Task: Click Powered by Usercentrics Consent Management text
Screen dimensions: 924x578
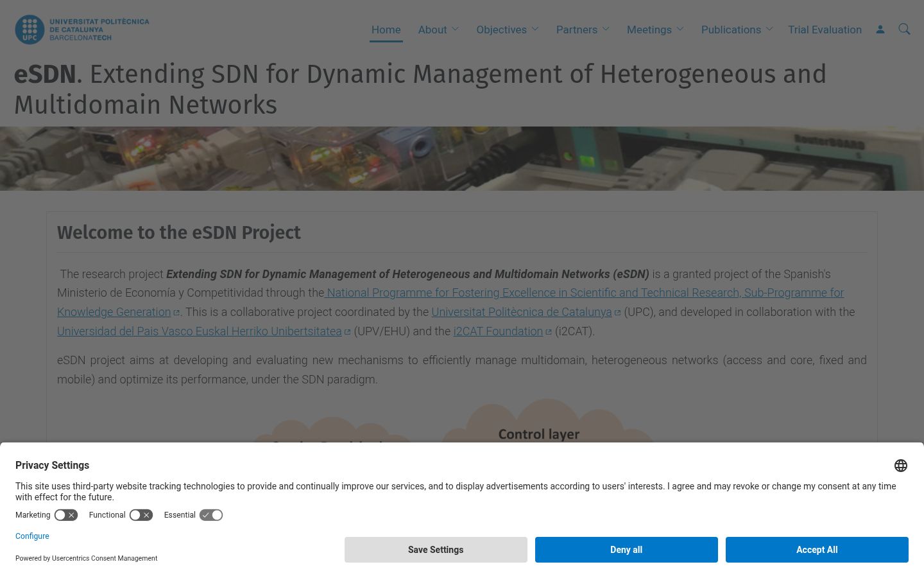Action: tap(87, 559)
